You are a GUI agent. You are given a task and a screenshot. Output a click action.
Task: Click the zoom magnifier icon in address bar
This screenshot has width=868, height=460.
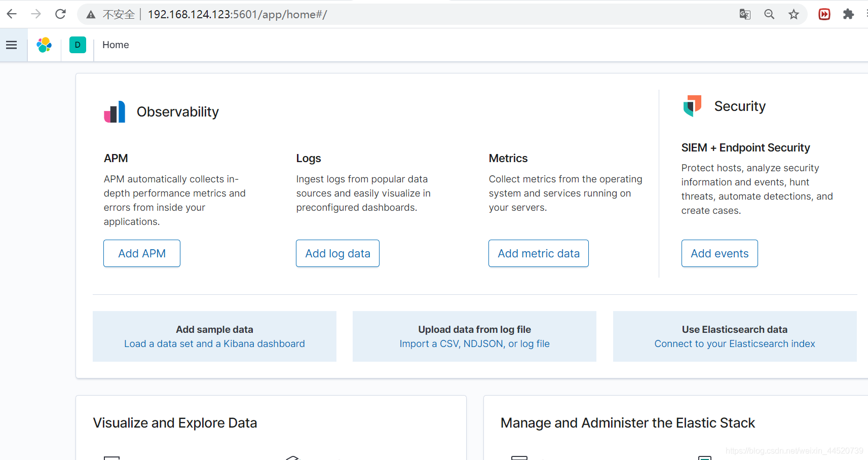click(x=769, y=14)
